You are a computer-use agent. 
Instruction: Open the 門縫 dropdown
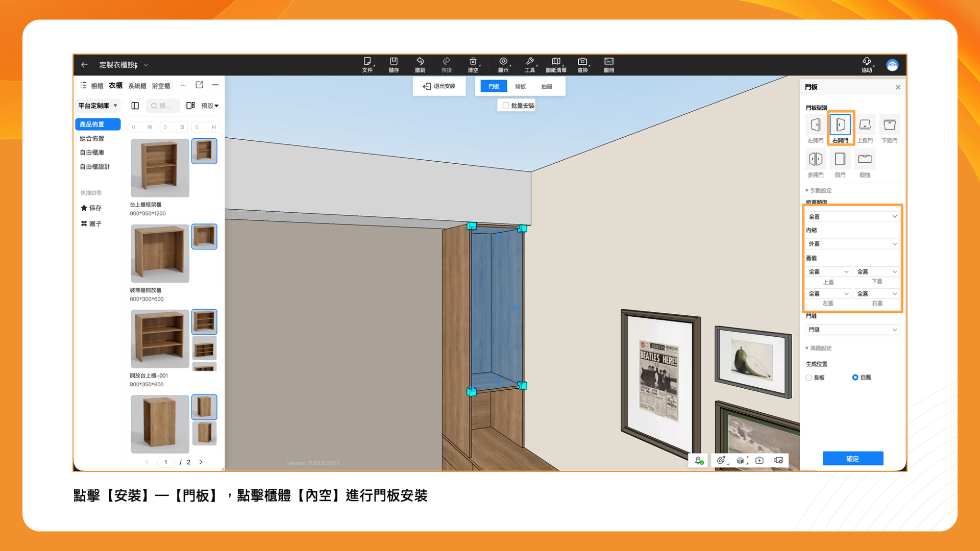pos(852,330)
